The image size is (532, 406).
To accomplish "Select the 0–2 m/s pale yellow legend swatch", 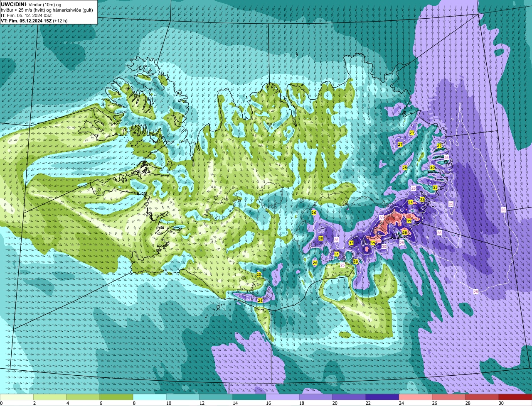I will 17,397.
